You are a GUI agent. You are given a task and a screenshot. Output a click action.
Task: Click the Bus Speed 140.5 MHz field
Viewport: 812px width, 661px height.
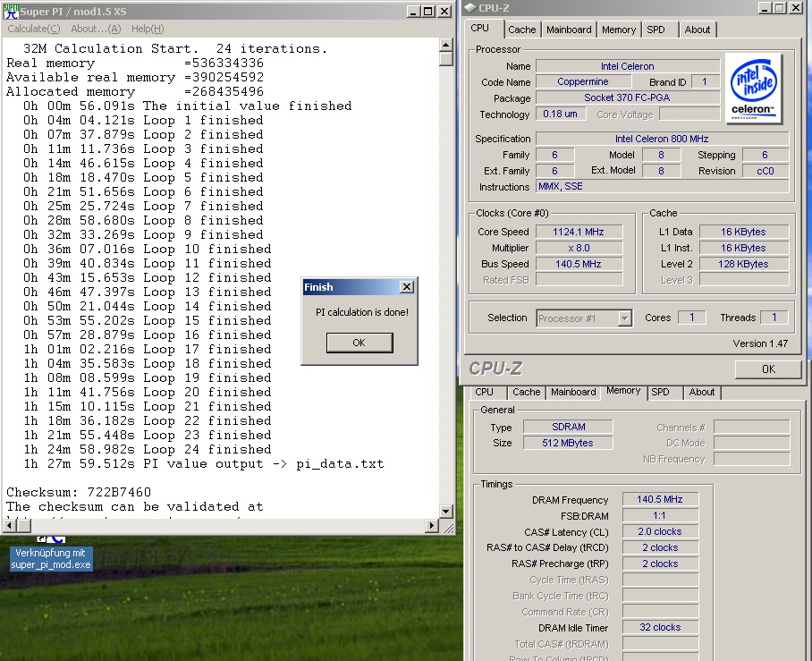[579, 264]
